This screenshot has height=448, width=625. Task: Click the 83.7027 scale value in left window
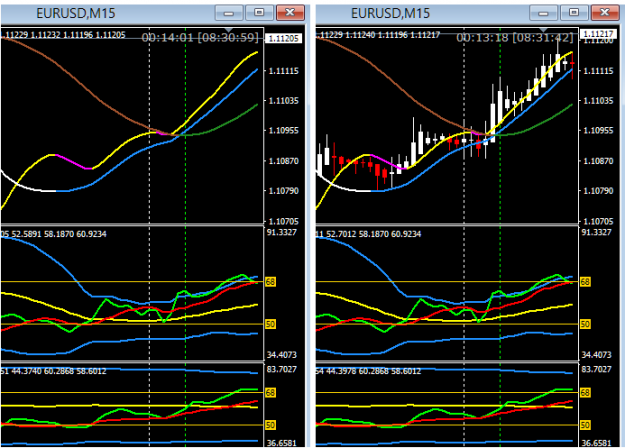pyautogui.click(x=281, y=369)
